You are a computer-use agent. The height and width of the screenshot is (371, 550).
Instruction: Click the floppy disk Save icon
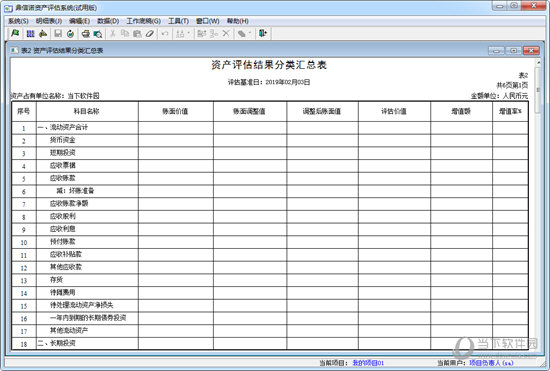(58, 34)
